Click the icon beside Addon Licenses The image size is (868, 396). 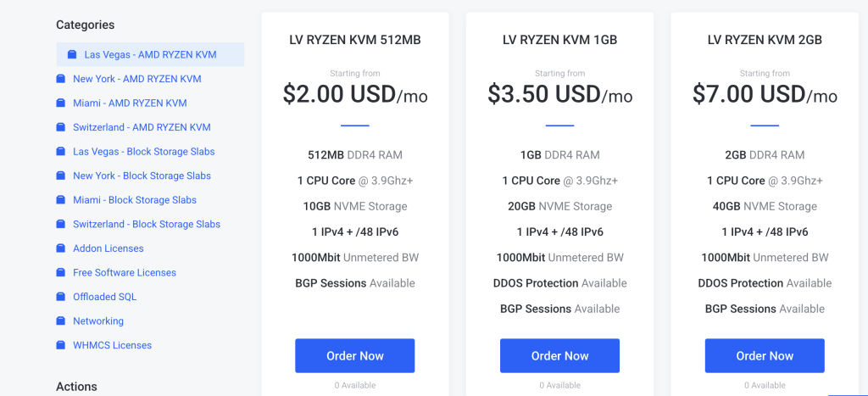click(x=60, y=248)
